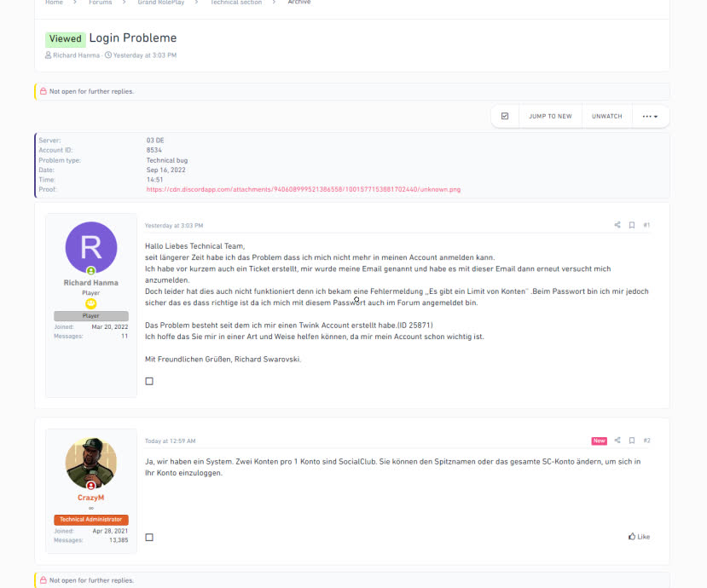Check the multi-quote box under post #1
The image size is (707, 588).
click(149, 381)
